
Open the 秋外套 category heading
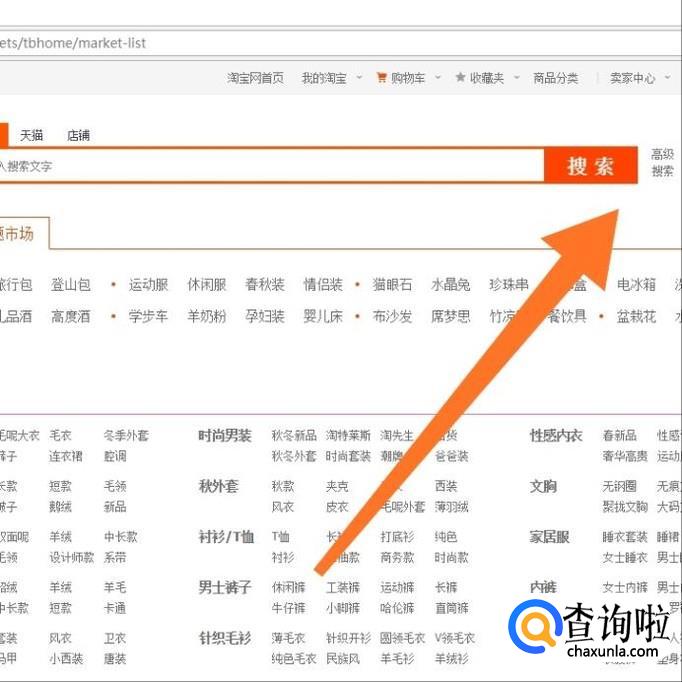(x=218, y=486)
